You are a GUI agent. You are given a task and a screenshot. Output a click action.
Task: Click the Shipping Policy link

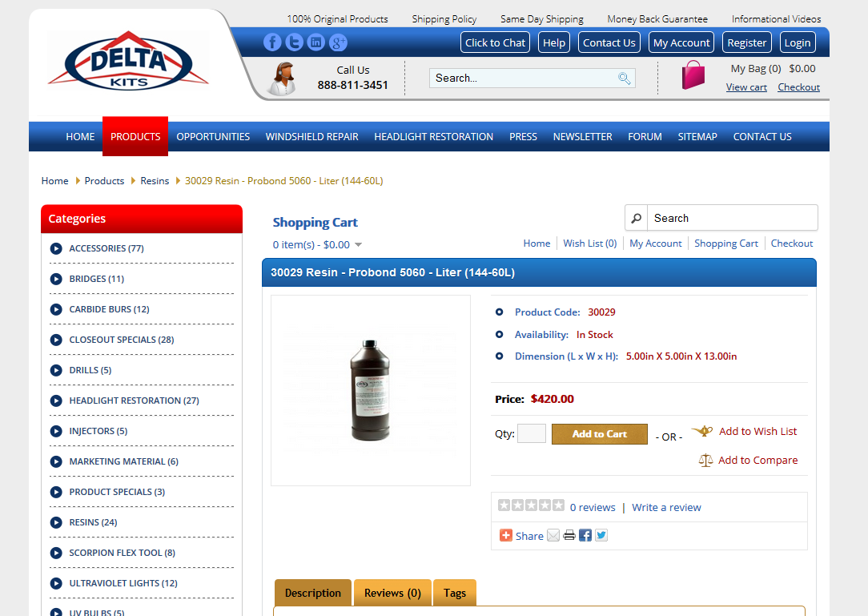coord(444,19)
